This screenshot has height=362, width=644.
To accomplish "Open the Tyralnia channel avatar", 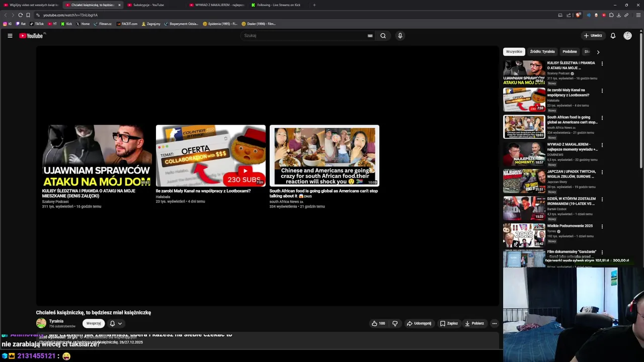I will [x=41, y=323].
